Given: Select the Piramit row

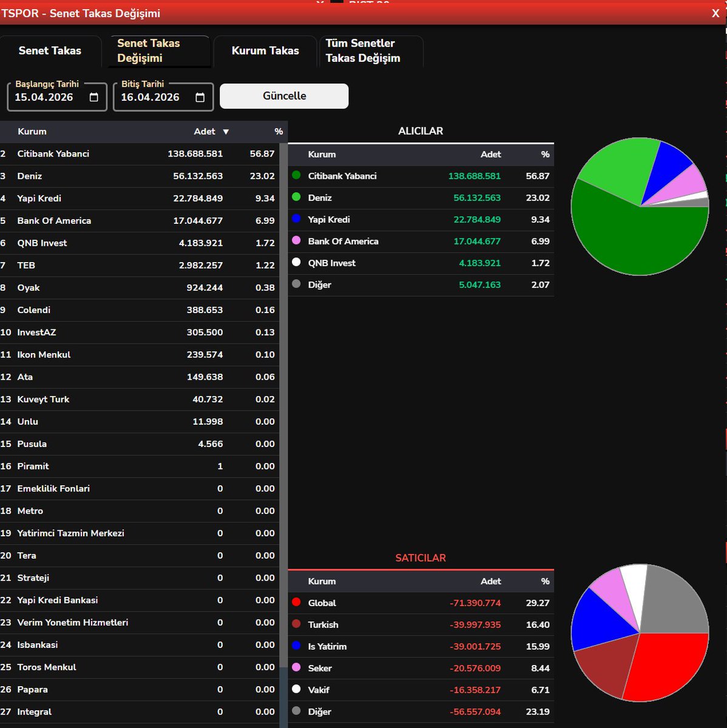Looking at the screenshot, I should (140, 467).
